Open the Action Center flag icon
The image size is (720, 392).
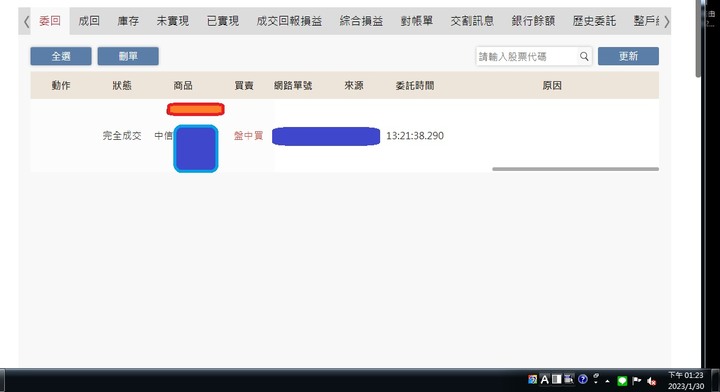[x=636, y=381]
